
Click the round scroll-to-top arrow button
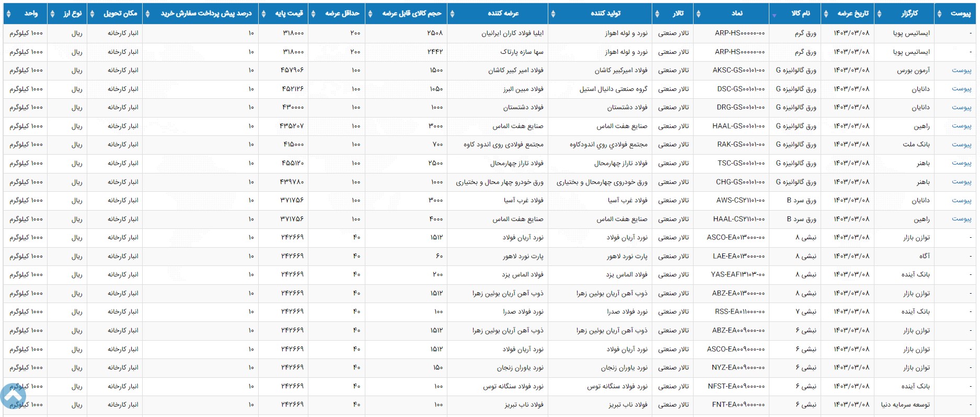13,397
